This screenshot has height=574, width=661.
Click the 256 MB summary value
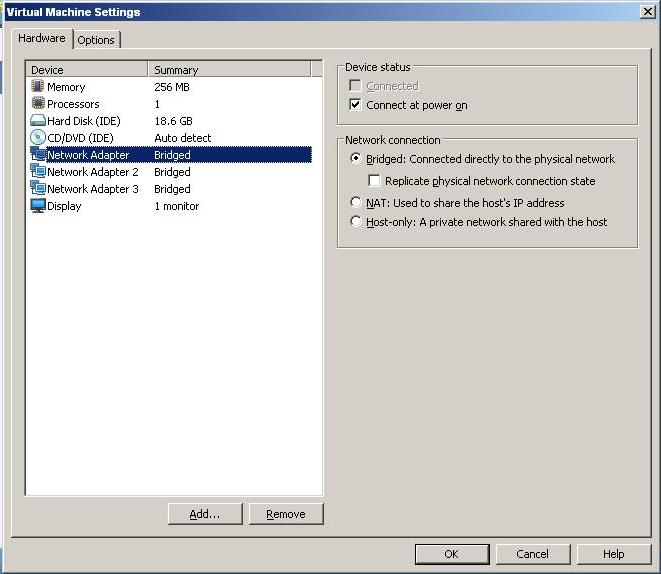pyautogui.click(x=172, y=87)
